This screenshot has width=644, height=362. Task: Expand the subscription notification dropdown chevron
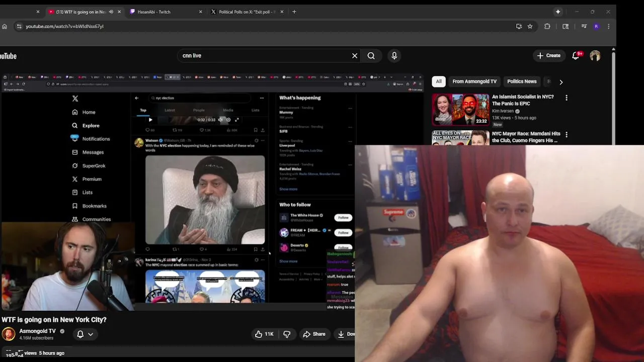[91, 334]
